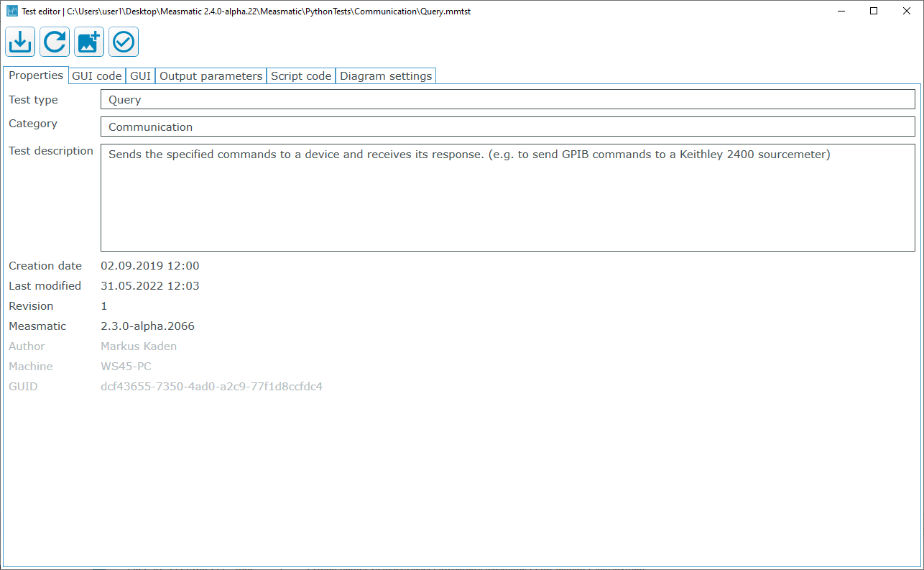This screenshot has height=570, width=924.
Task: Click inside the Test description text box
Action: [508, 198]
